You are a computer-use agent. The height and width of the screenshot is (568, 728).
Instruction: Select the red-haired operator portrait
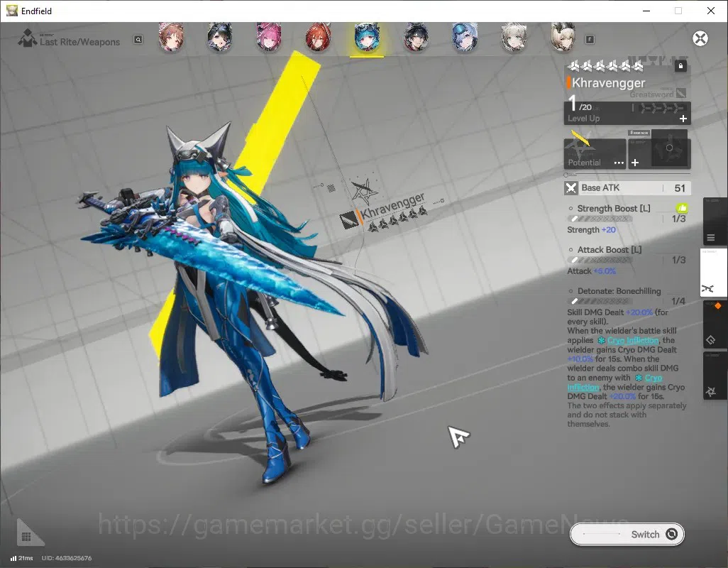(x=318, y=37)
